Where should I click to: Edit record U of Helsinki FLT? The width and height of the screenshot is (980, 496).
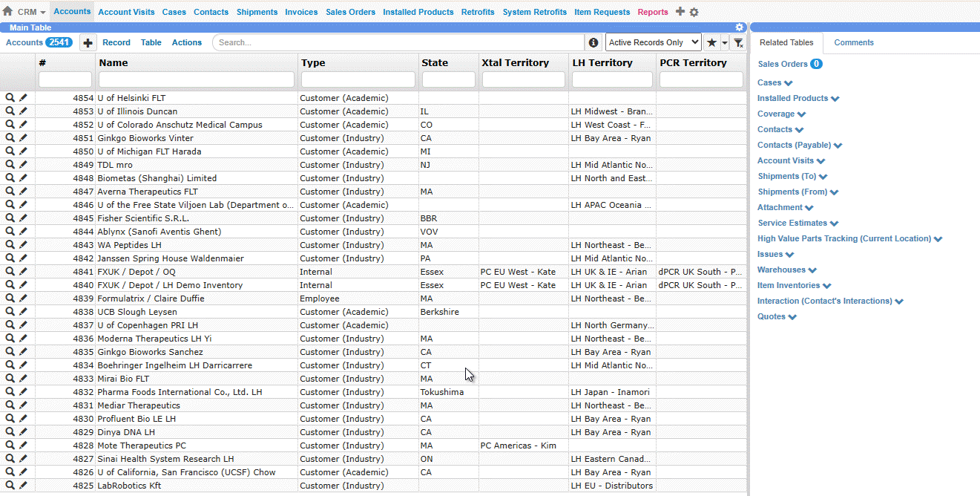[23, 98]
